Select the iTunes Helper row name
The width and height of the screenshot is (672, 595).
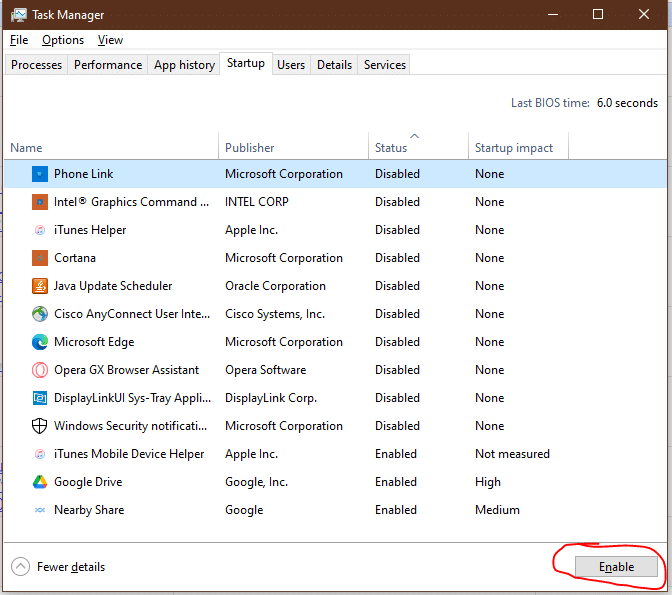pyautogui.click(x=90, y=230)
